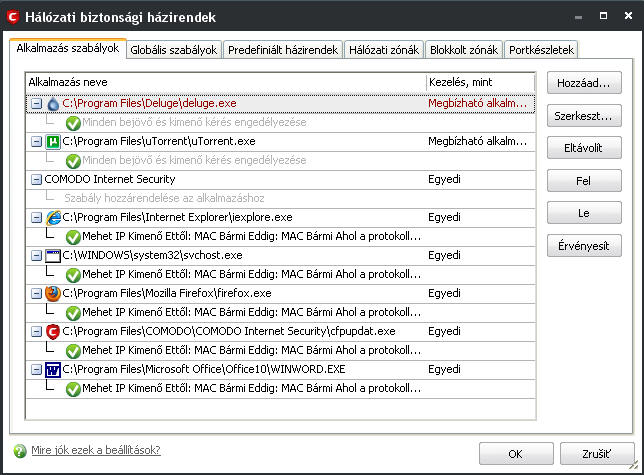The width and height of the screenshot is (644, 475).
Task: Click the 'Kezelés, mint' column header
Action: (481, 83)
